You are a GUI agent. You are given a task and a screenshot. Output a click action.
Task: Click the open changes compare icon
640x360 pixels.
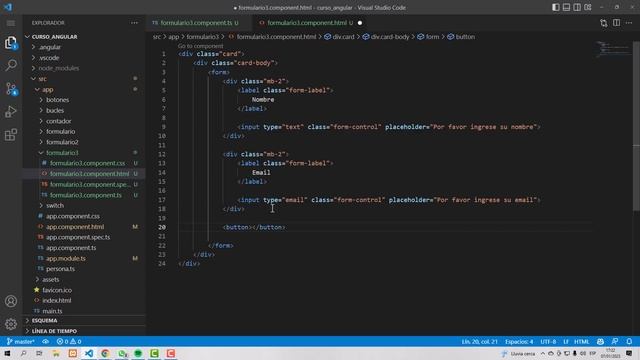pos(604,23)
